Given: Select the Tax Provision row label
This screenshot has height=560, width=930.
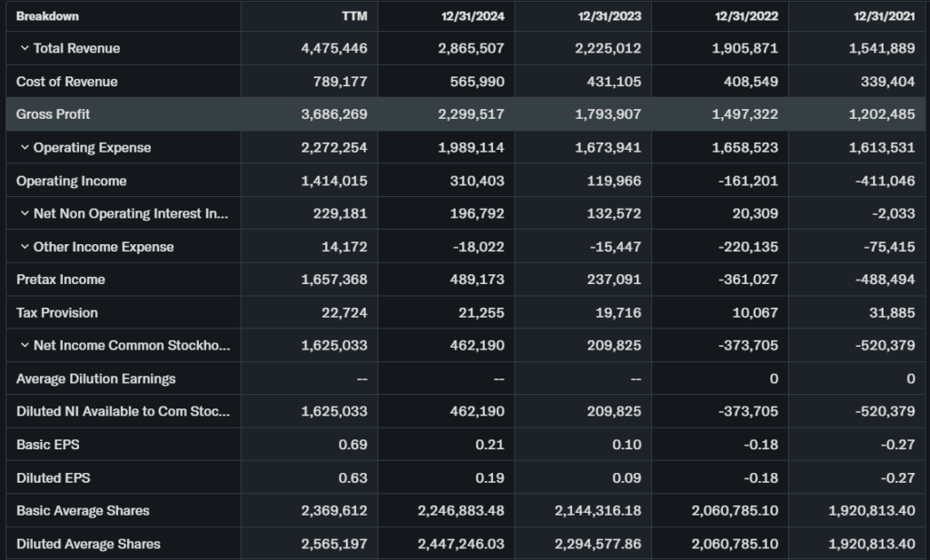Looking at the screenshot, I should pos(56,312).
